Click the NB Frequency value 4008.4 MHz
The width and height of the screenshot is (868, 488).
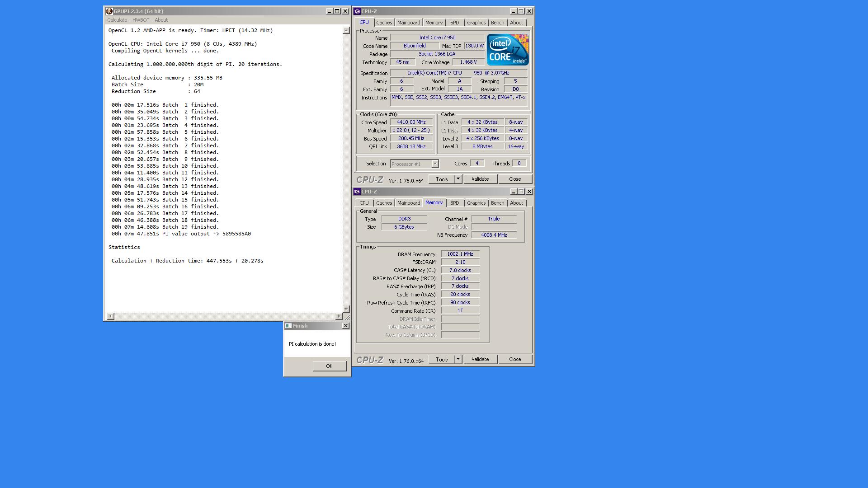tap(494, 235)
